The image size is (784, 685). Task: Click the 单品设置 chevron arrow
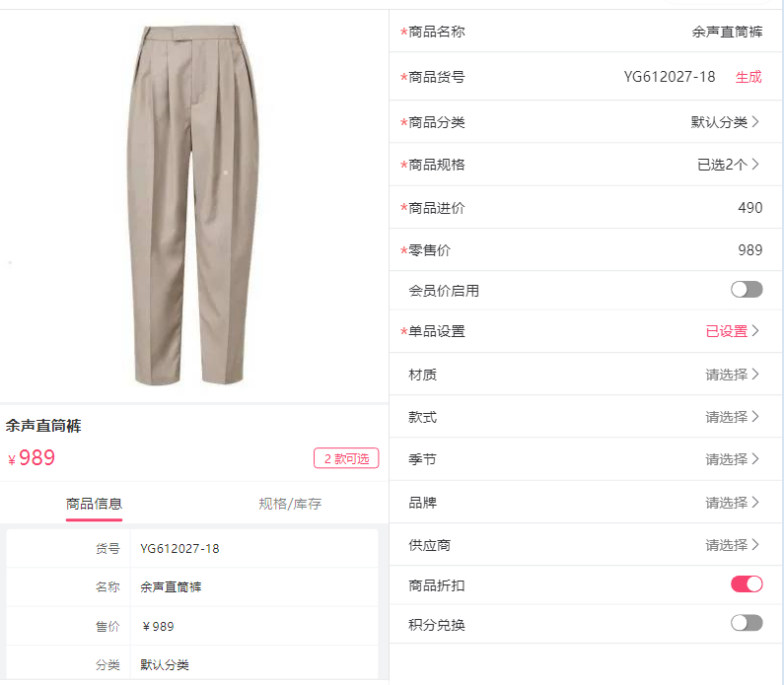(x=755, y=330)
